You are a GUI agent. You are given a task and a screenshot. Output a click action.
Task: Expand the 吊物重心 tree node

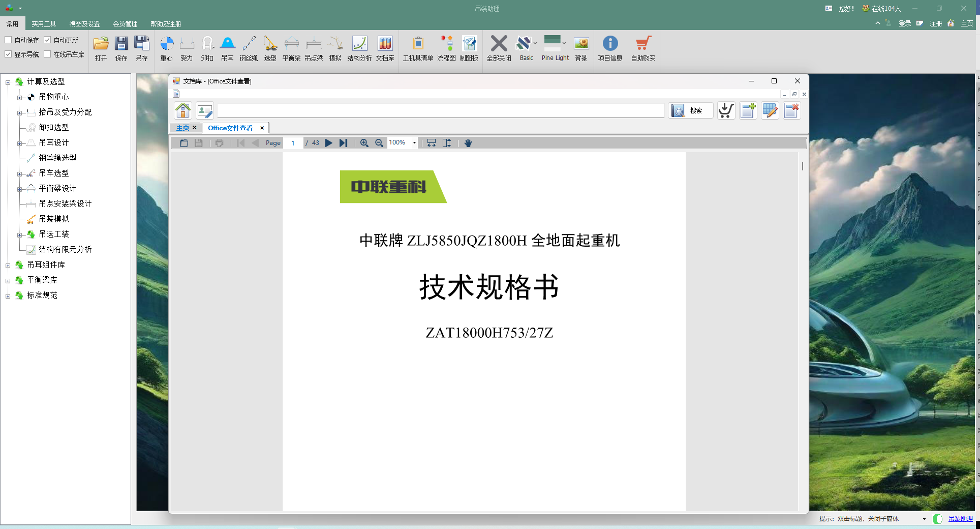click(x=19, y=98)
